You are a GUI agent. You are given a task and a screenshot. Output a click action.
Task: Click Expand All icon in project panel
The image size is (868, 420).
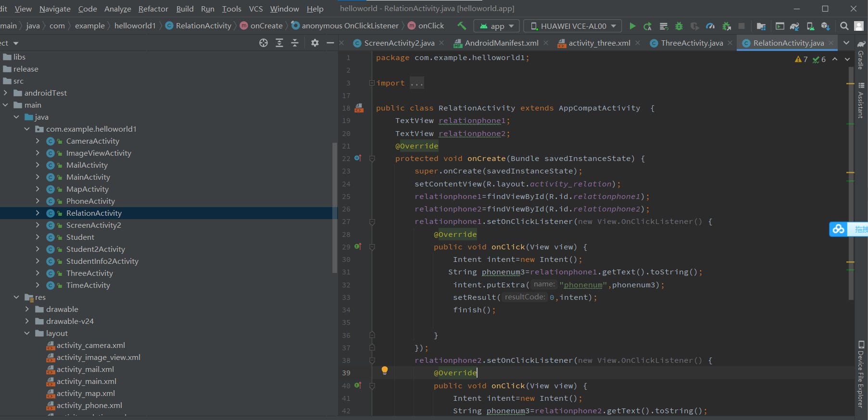coord(279,43)
